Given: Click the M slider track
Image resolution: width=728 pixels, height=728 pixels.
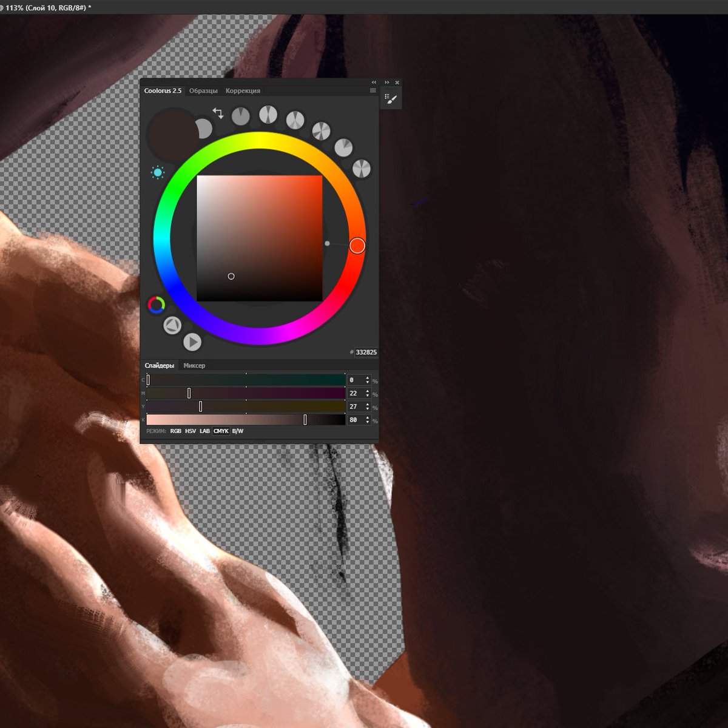Looking at the screenshot, I should (246, 393).
